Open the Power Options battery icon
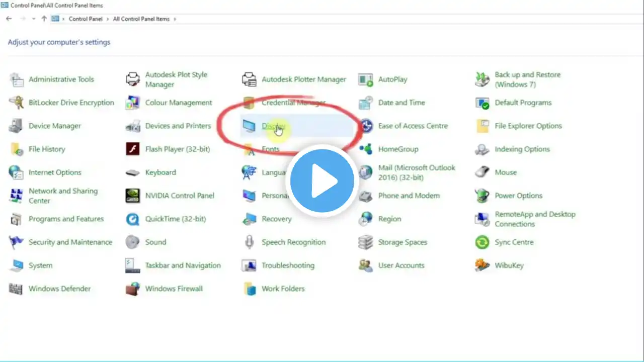The height and width of the screenshot is (362, 644). (x=482, y=196)
